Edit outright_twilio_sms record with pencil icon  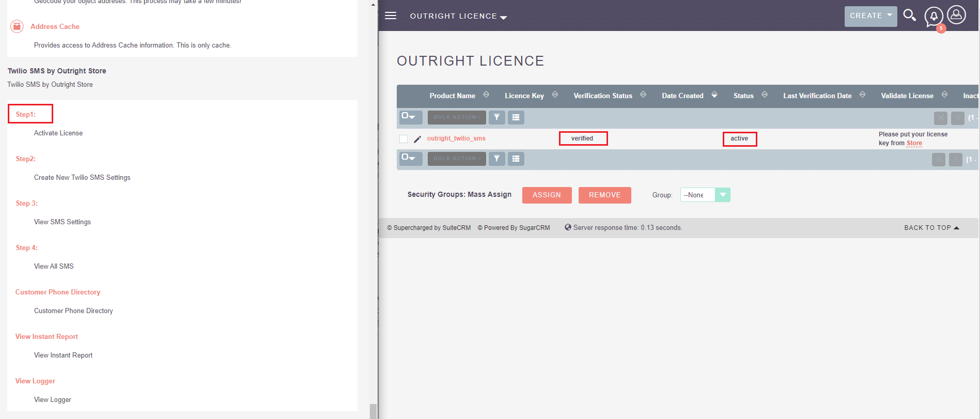417,139
